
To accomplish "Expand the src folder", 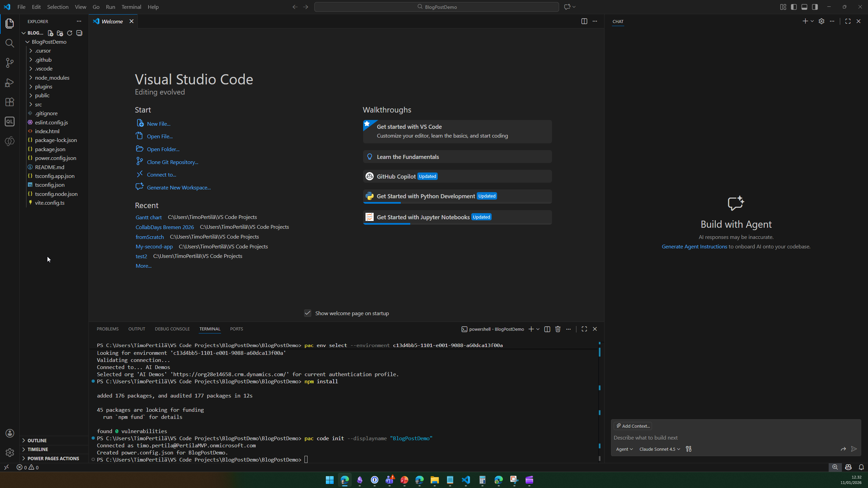I will coord(38,104).
